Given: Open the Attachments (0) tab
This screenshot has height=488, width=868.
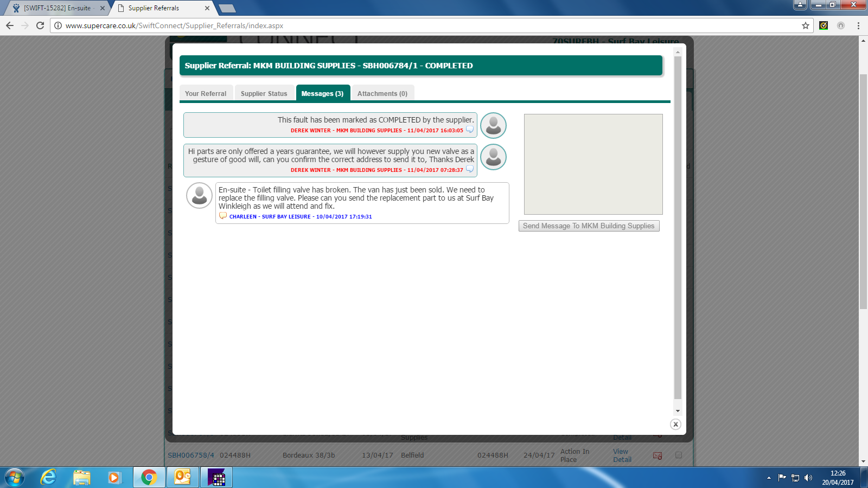Looking at the screenshot, I should (x=382, y=93).
